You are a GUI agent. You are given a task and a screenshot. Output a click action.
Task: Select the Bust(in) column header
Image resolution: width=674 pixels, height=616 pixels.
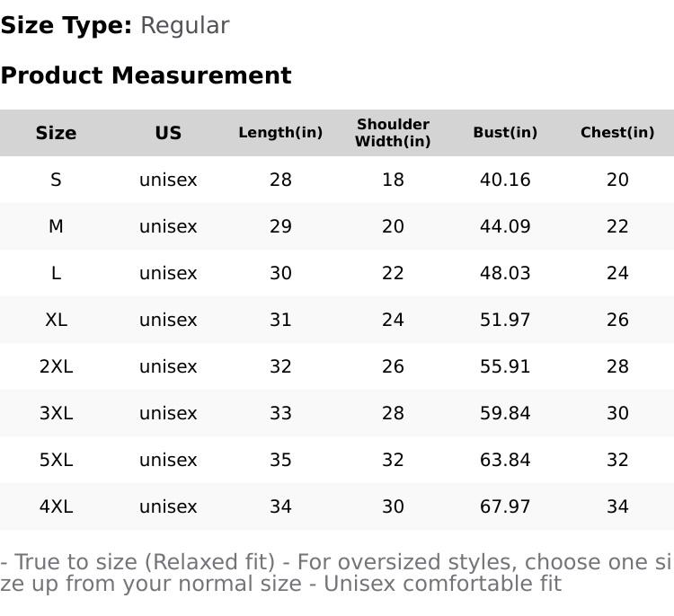[505, 132]
